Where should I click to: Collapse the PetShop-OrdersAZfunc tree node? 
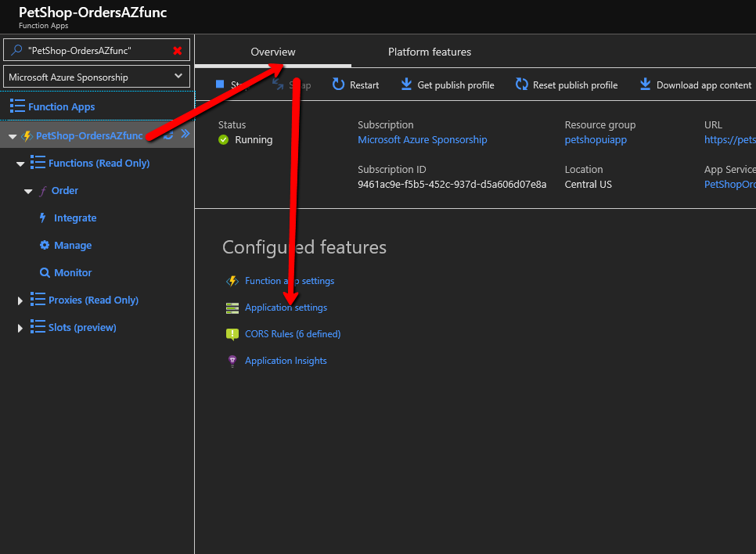click(x=13, y=136)
